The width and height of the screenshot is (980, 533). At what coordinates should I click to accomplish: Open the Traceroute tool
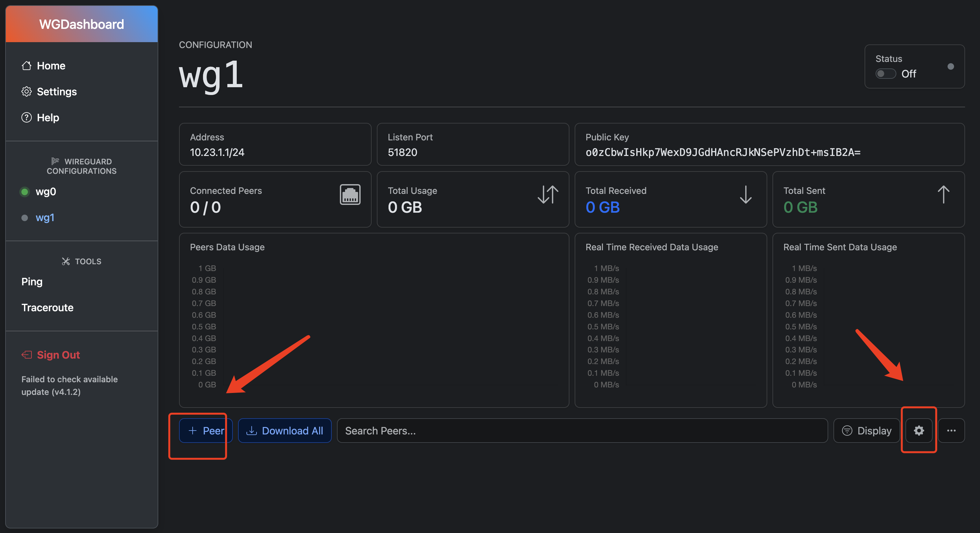pyautogui.click(x=48, y=307)
